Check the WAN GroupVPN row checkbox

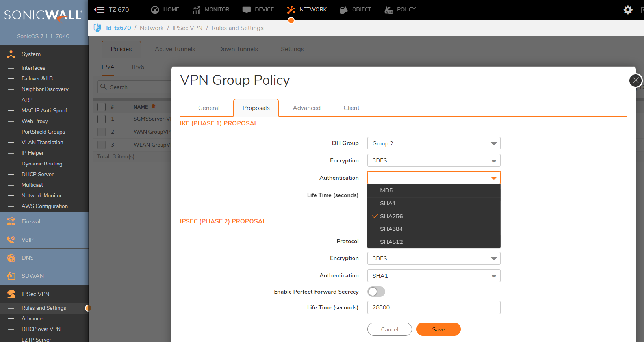(x=102, y=132)
